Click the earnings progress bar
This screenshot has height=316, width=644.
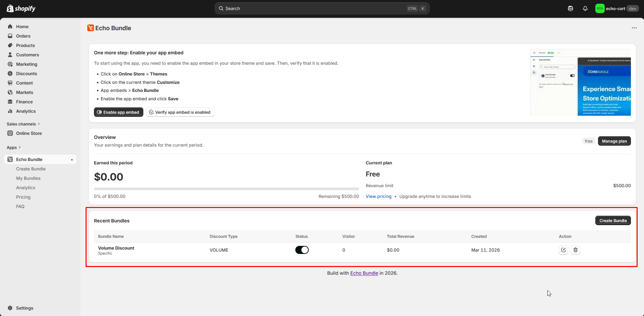226,189
